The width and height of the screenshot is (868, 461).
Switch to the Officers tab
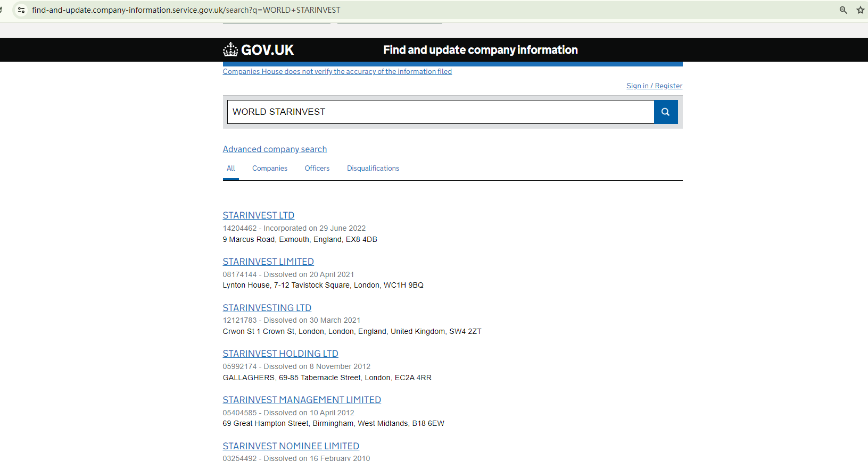[x=317, y=169]
